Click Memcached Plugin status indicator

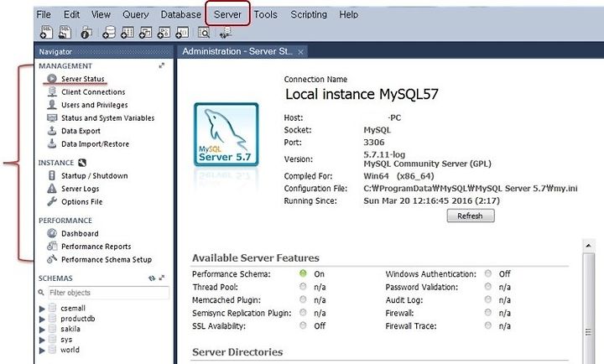tap(303, 299)
